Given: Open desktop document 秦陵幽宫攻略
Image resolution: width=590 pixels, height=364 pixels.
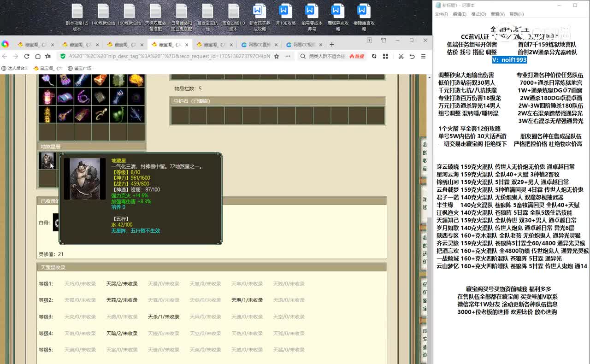Looking at the screenshot, I should [x=364, y=18].
